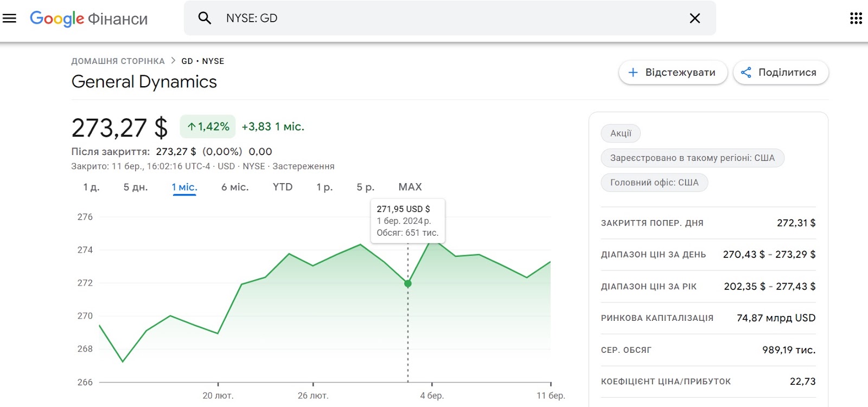Select the MAX chart range
Viewport: 868px width, 407px height.
pyautogui.click(x=410, y=187)
